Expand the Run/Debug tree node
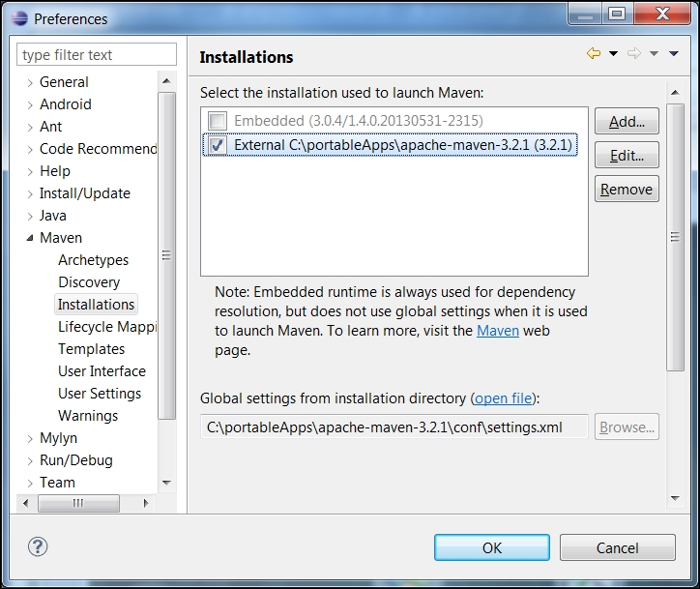Image resolution: width=700 pixels, height=589 pixels. pyautogui.click(x=30, y=461)
